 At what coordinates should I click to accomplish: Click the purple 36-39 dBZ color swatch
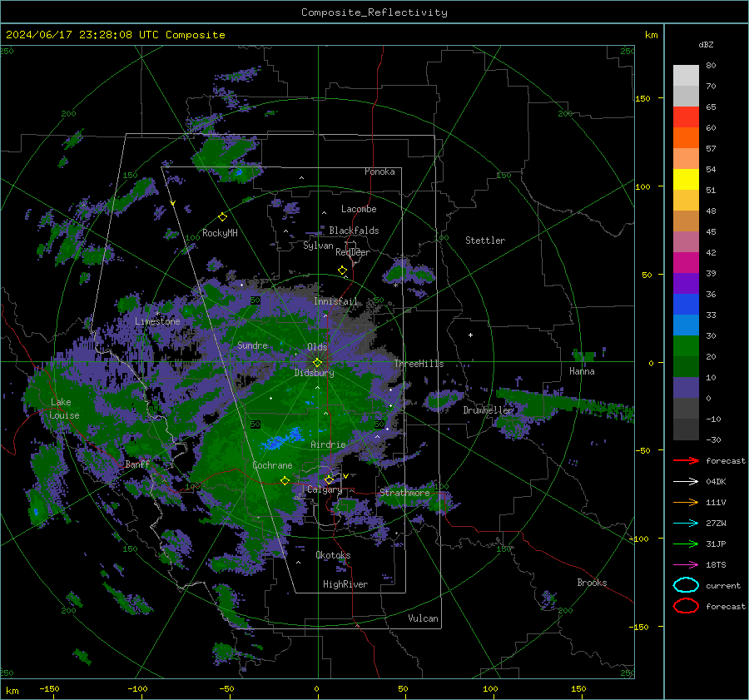pyautogui.click(x=686, y=283)
